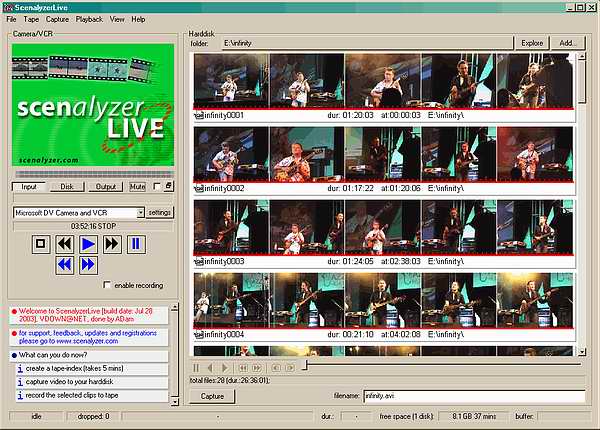Click the settings button beside the device list
Screen dimensions: 600x430
pos(160,212)
